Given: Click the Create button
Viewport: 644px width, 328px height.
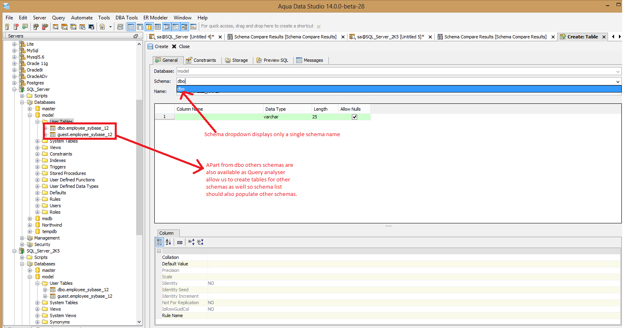Looking at the screenshot, I should (x=158, y=46).
